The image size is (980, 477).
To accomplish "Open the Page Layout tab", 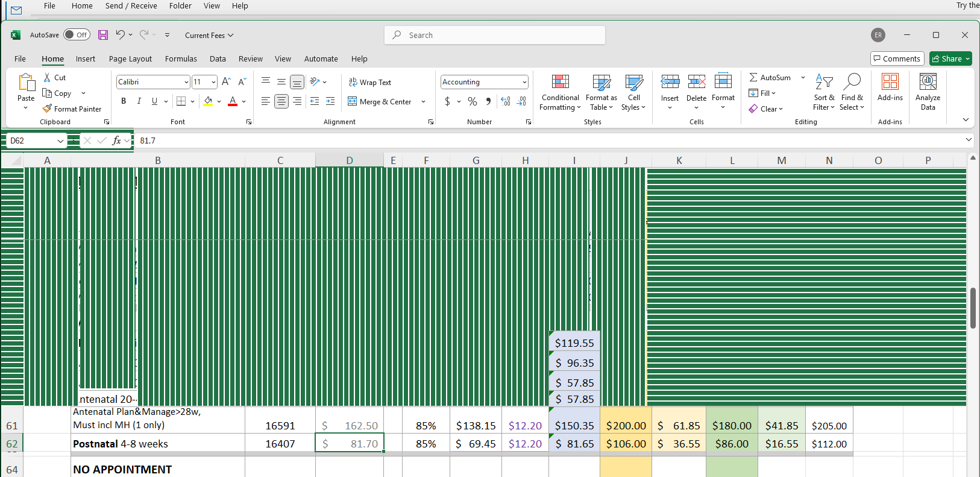I will [130, 58].
